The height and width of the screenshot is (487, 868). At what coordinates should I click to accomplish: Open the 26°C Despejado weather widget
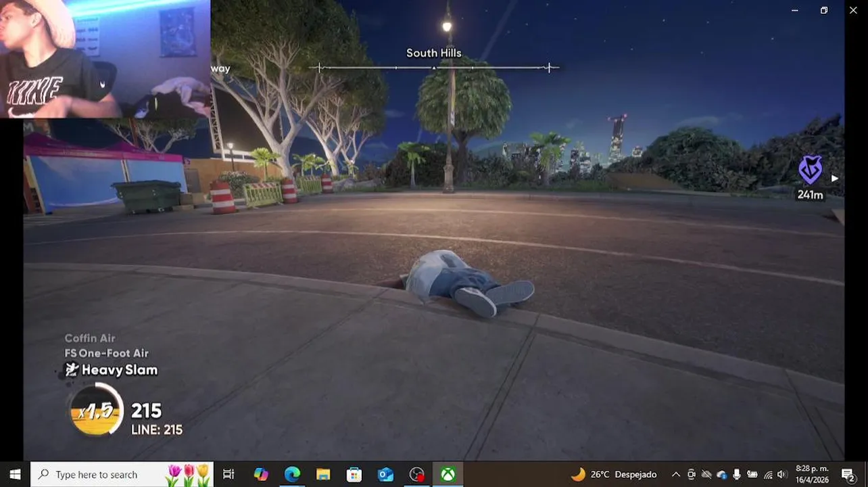(x=614, y=474)
